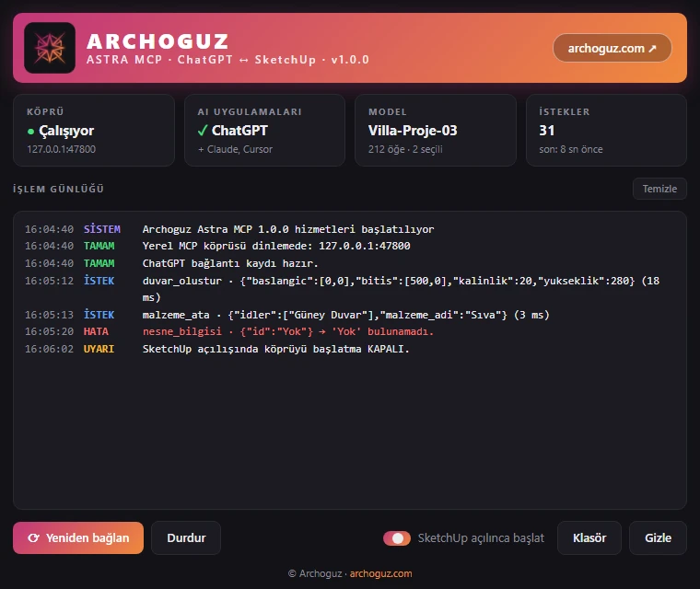Click the green status dot beside Çalışıyor
The width and height of the screenshot is (700, 589).
tap(30, 132)
